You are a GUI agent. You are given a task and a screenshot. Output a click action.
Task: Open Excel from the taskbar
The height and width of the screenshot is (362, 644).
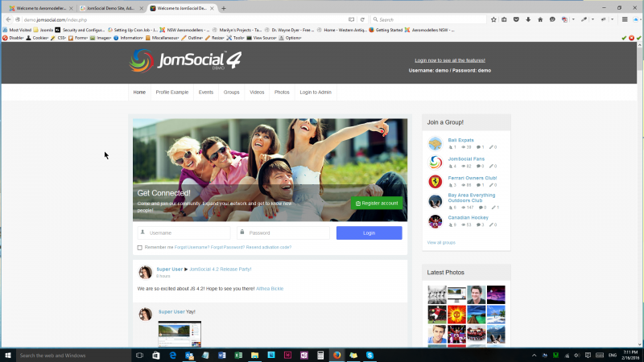click(238, 356)
